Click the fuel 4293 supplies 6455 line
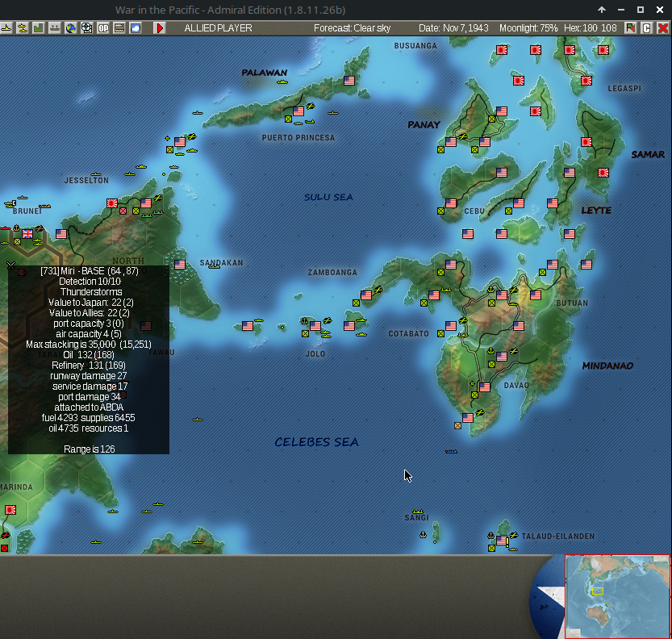This screenshot has width=672, height=639. [x=88, y=418]
